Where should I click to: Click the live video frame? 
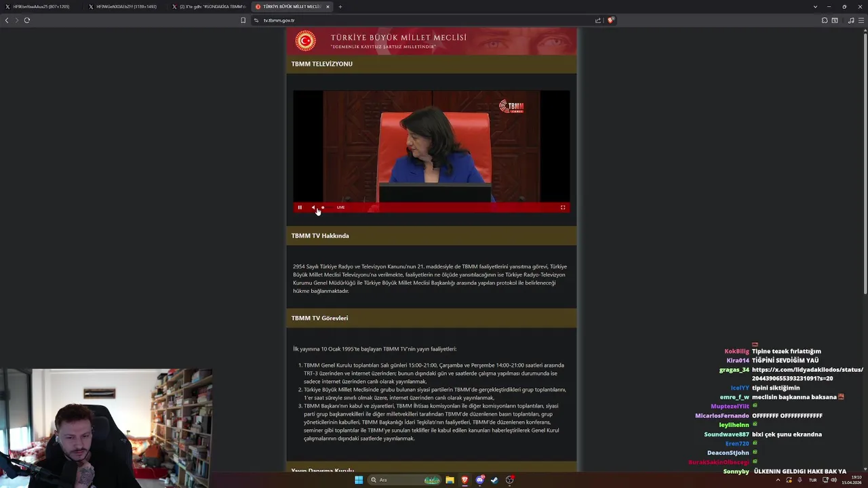click(x=431, y=146)
